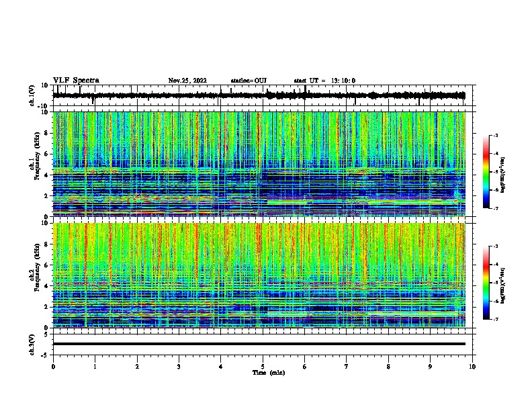Click the ch.1 voltage waveform trace panel
Screen dimensions: 532x411
coord(263,95)
